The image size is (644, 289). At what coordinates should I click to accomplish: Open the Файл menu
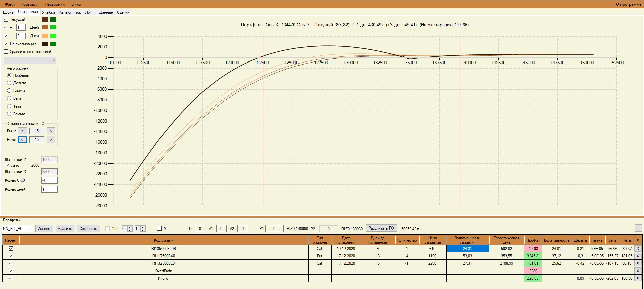click(x=10, y=4)
